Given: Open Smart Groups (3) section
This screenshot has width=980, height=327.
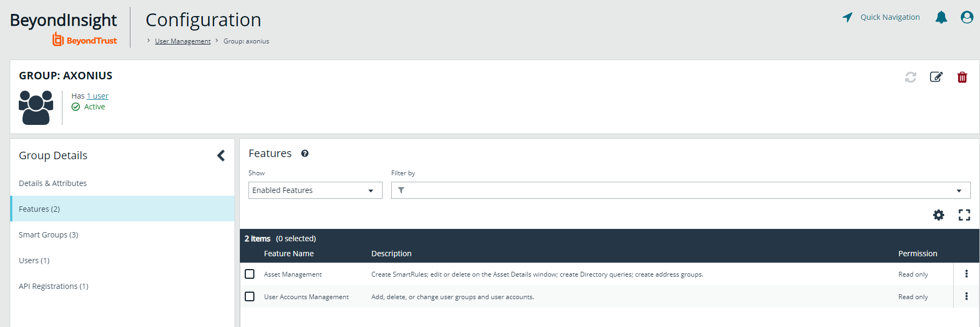Looking at the screenshot, I should 122,235.
